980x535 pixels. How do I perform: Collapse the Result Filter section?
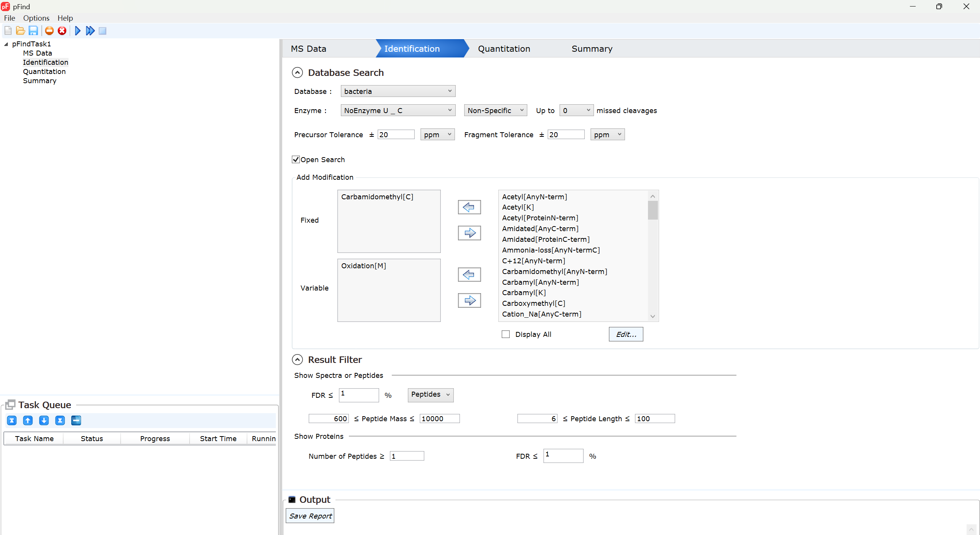pyautogui.click(x=297, y=359)
